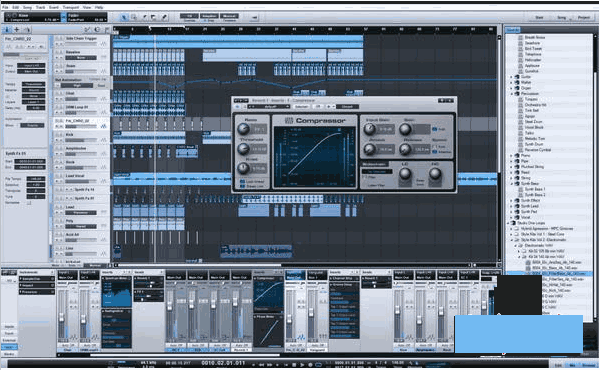Open the Song menu

point(27,7)
